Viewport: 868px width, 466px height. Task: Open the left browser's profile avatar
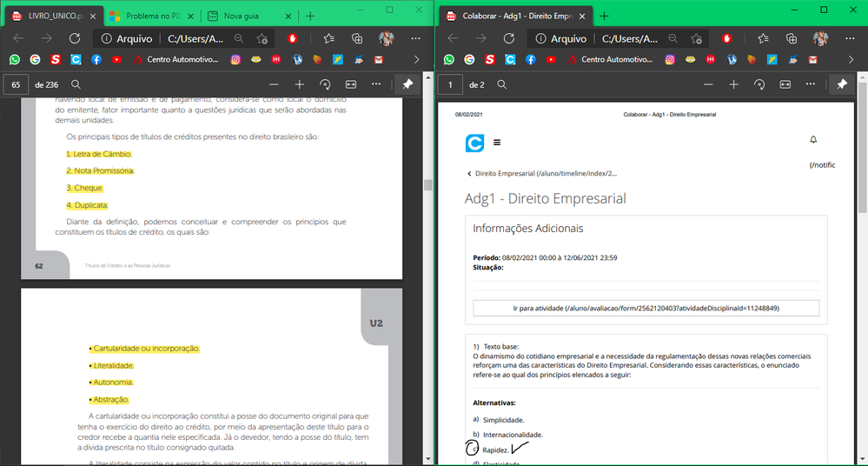(x=387, y=38)
